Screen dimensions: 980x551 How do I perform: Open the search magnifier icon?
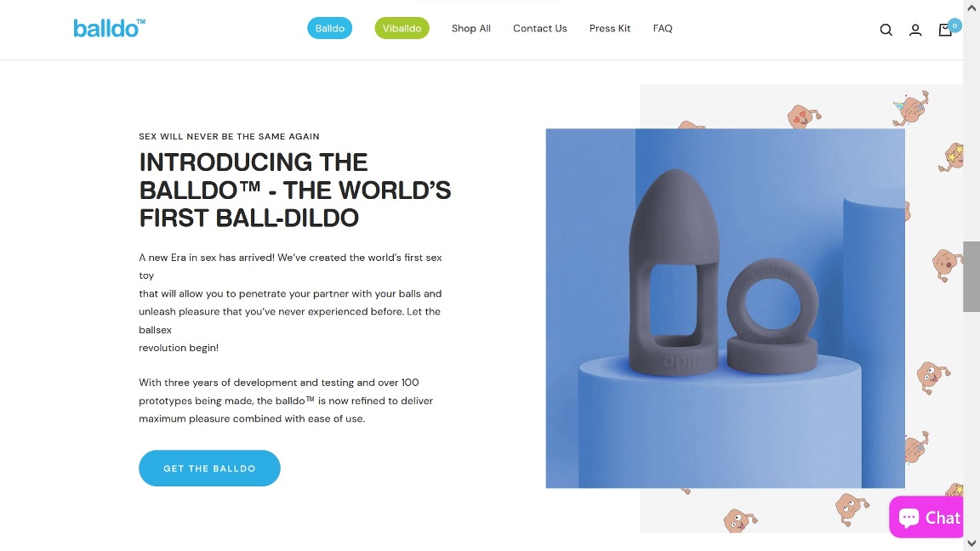(886, 30)
